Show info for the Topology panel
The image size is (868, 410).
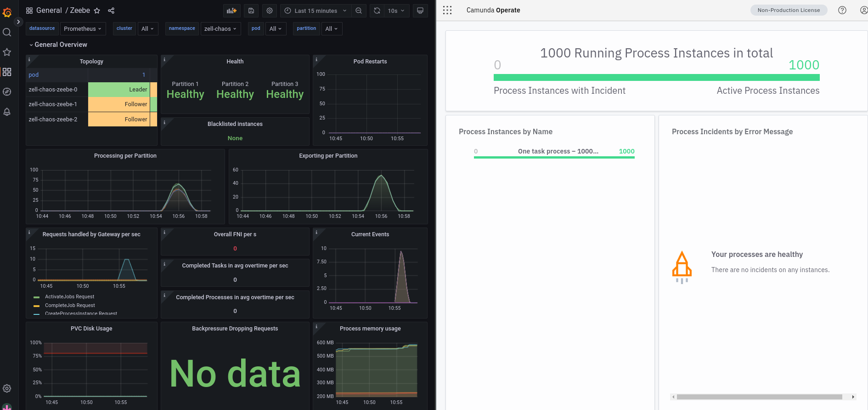(x=29, y=59)
